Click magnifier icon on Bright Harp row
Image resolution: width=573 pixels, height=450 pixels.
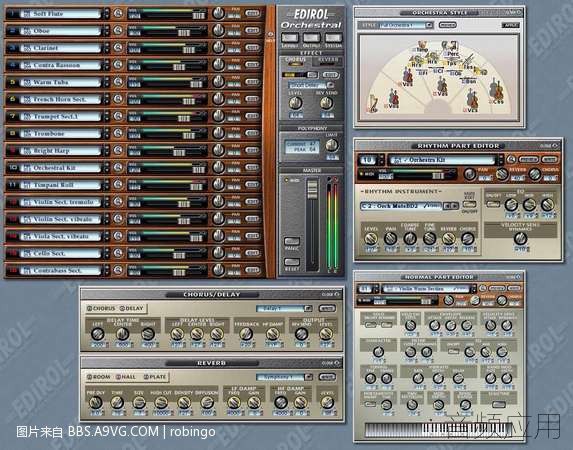[118, 150]
